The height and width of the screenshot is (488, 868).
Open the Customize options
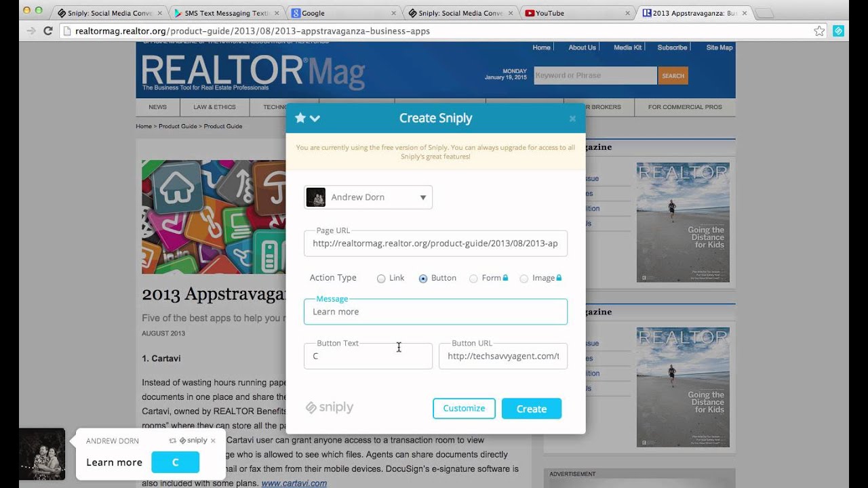pyautogui.click(x=464, y=409)
